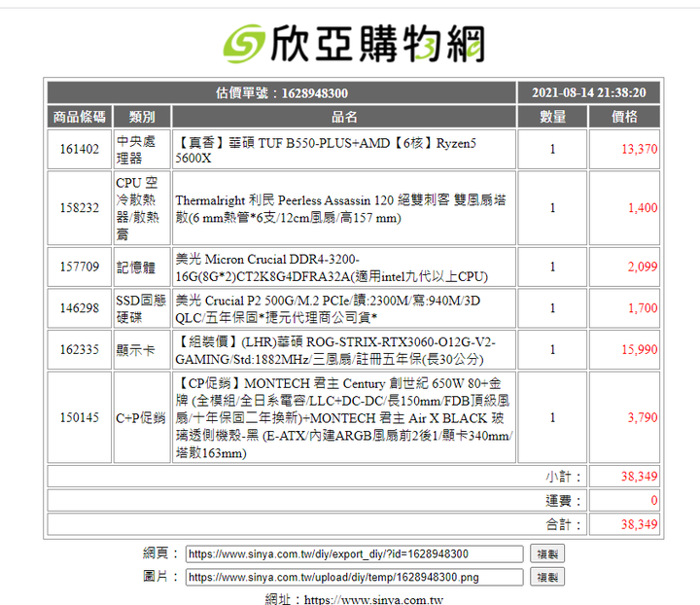Click barcode 161402
The image size is (700, 605).
80,149
